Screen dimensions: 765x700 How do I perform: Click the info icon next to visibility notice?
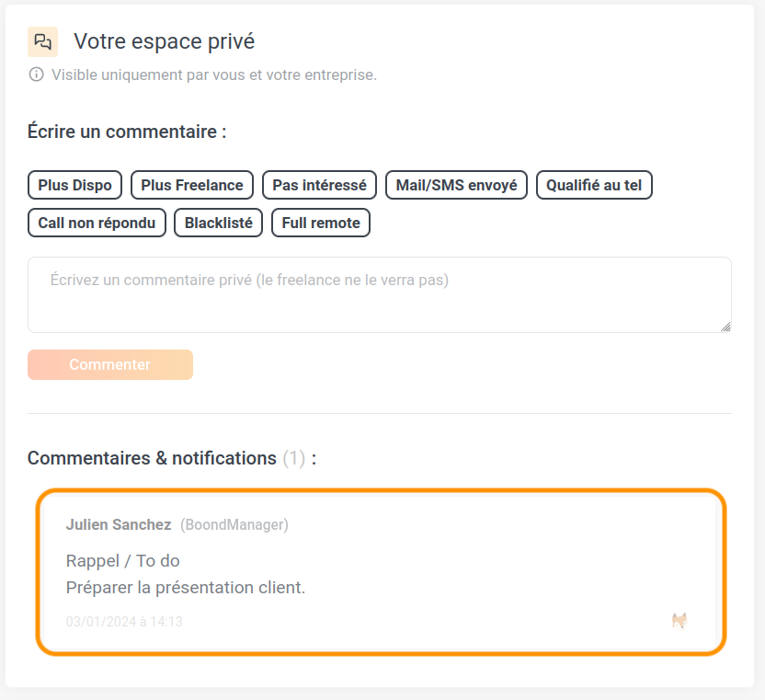coord(37,75)
